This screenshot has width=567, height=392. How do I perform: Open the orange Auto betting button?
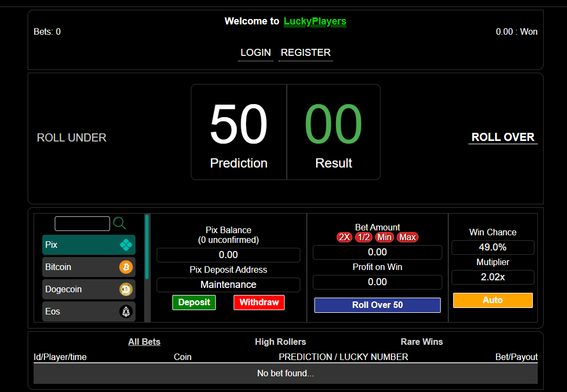493,300
